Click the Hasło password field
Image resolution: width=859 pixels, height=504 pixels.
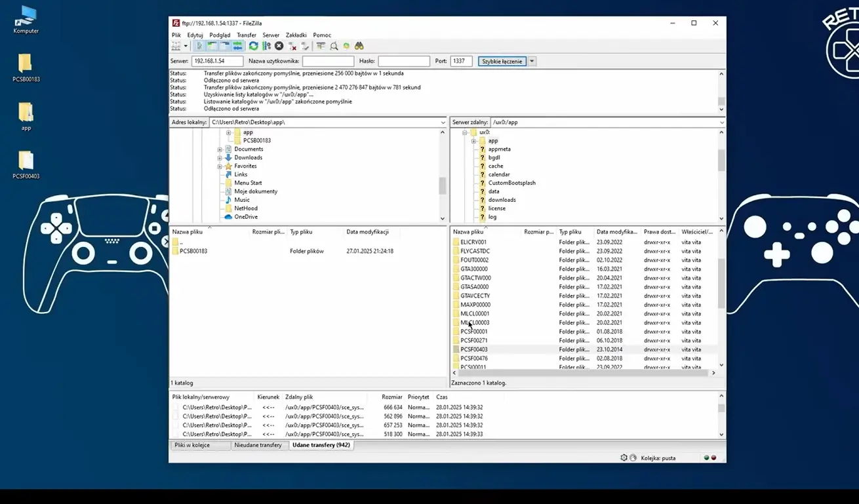(403, 60)
